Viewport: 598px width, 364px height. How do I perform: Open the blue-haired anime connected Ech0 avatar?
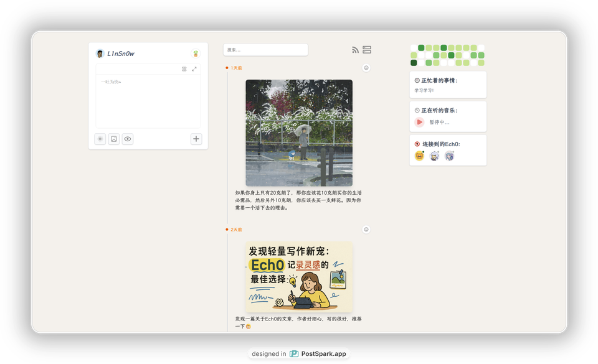[449, 156]
